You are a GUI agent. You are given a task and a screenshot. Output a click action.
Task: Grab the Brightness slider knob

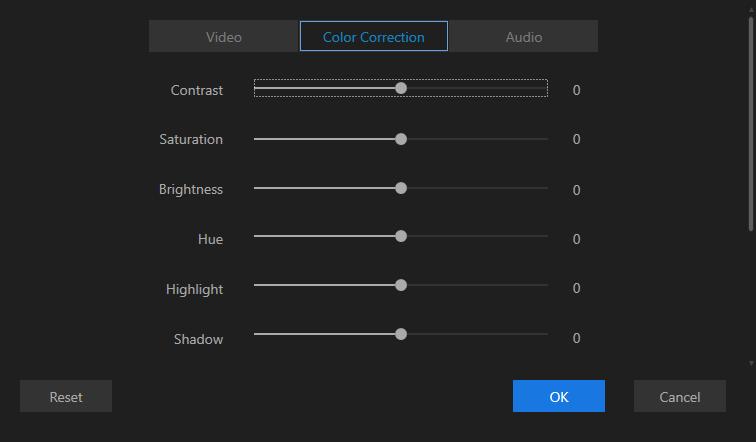(x=401, y=188)
